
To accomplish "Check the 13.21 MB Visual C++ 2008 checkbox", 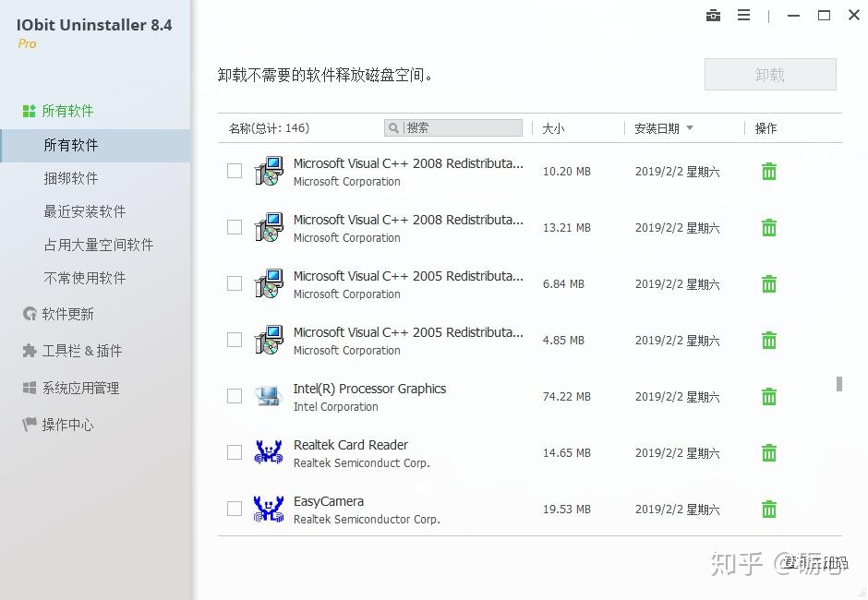I will click(235, 227).
